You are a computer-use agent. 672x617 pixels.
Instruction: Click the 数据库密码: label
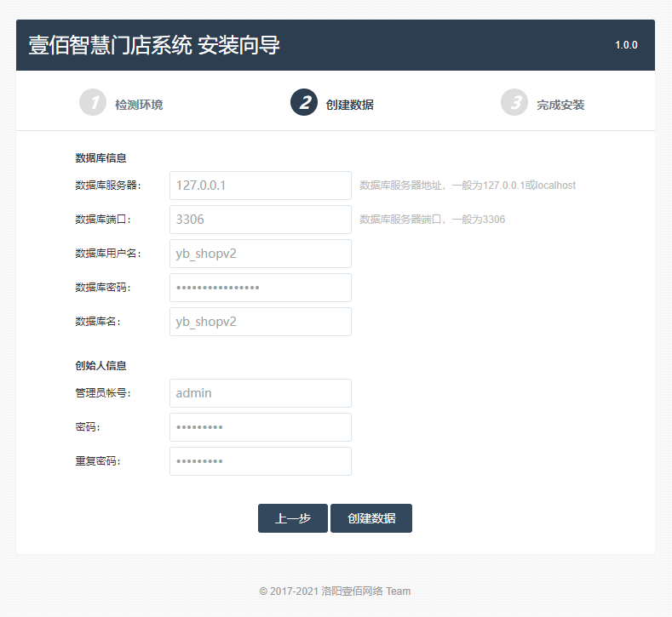point(103,288)
